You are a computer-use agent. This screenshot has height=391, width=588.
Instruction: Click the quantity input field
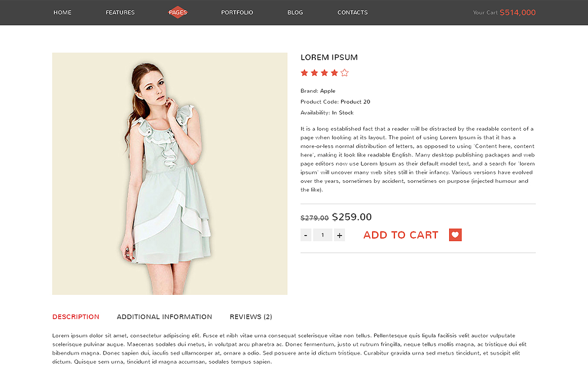pos(322,234)
